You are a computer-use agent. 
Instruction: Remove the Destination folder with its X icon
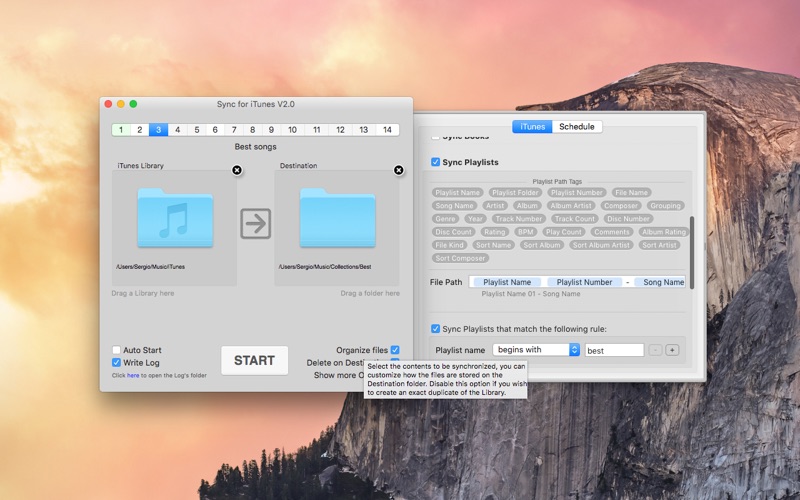[x=399, y=170]
